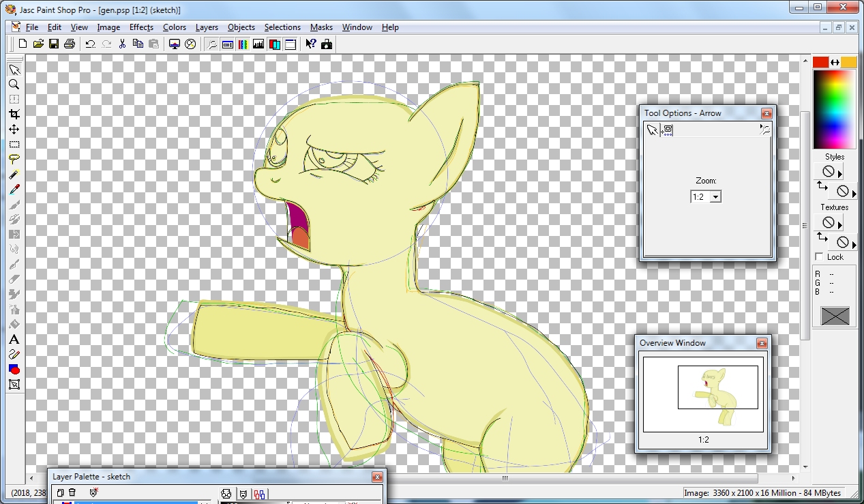The image size is (864, 504).
Task: Select the Dropper tool
Action: [x=14, y=190]
